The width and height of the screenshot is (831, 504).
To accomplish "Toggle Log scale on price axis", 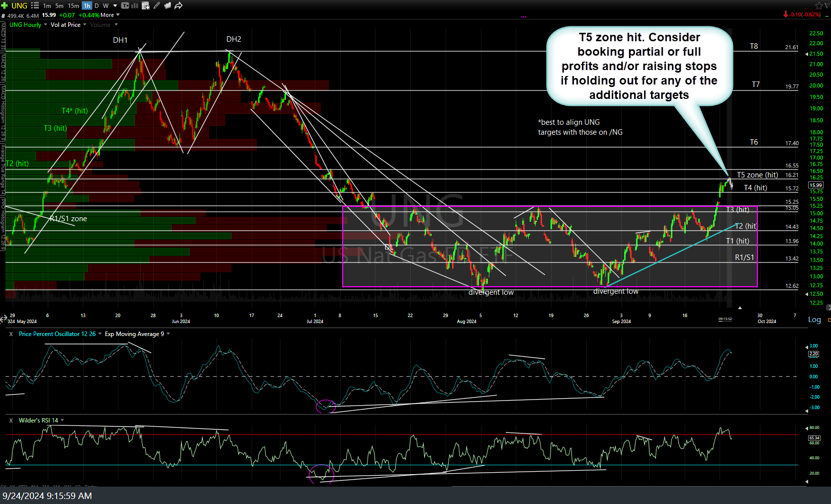I will 814,320.
